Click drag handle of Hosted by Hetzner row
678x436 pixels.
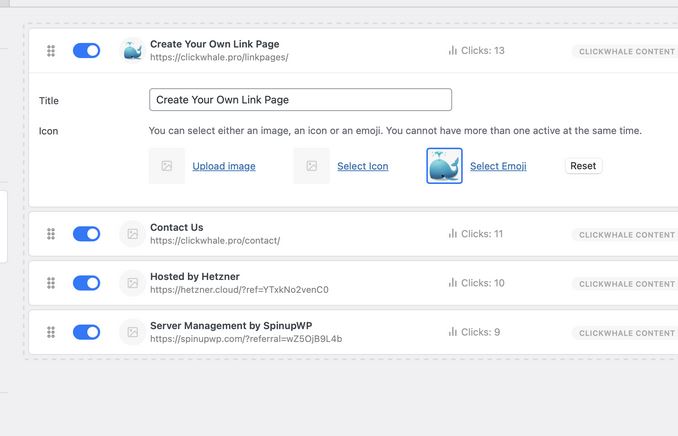coord(51,283)
